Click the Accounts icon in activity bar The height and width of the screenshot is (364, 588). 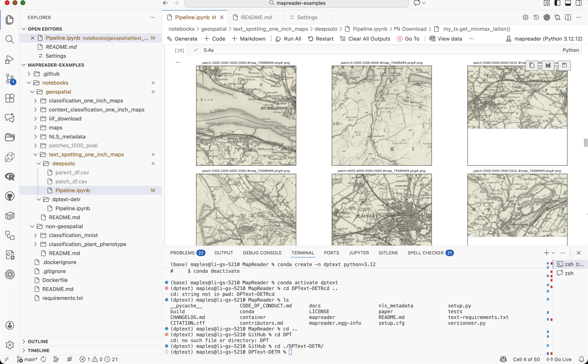coord(10,325)
